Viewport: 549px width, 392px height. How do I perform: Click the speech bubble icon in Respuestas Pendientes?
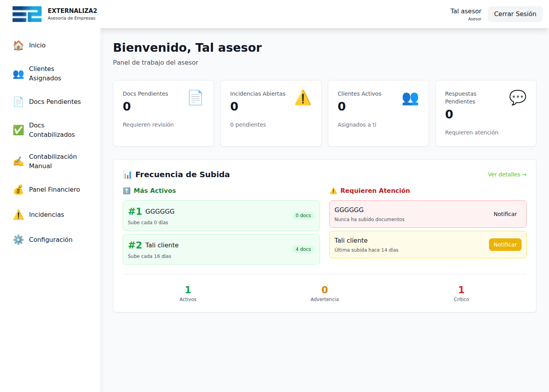point(517,98)
